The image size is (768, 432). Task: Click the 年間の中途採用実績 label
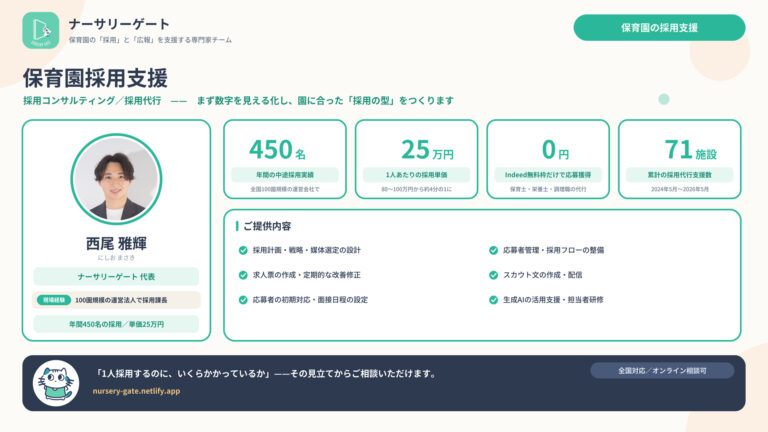(285, 175)
